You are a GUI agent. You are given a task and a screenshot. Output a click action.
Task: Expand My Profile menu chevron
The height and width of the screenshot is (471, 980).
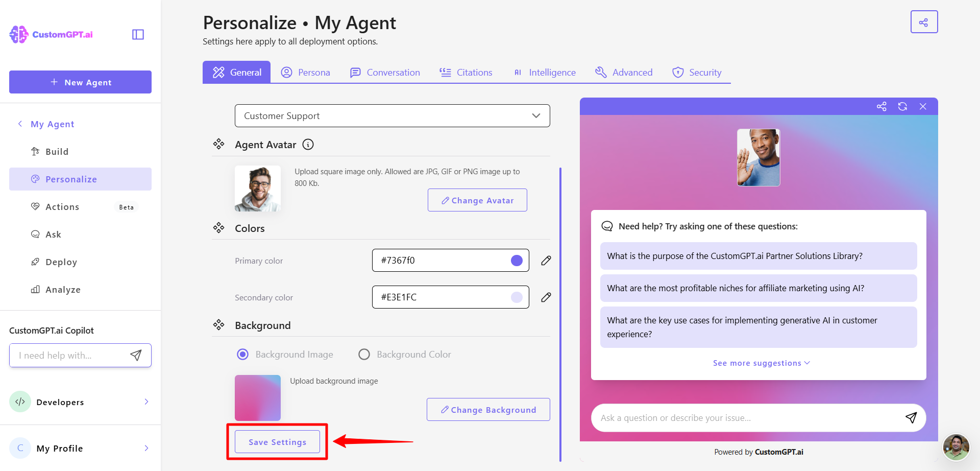click(146, 448)
